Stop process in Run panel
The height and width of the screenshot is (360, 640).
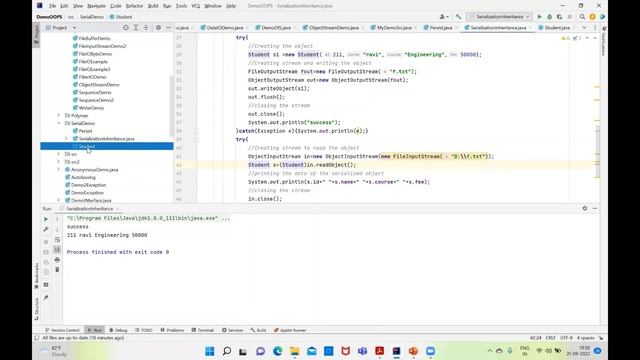tap(46, 242)
